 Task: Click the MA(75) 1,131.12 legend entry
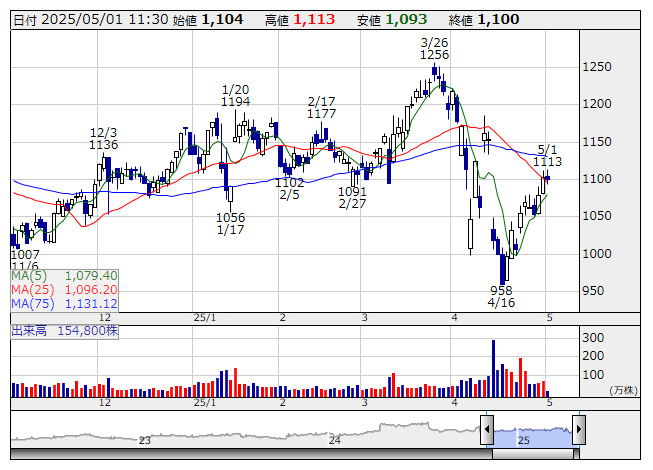pos(65,303)
